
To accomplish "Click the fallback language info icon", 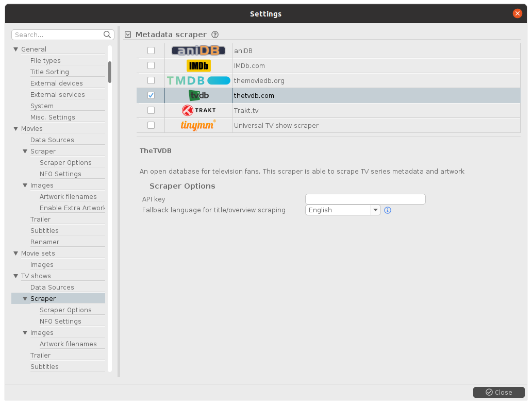I will coord(388,210).
